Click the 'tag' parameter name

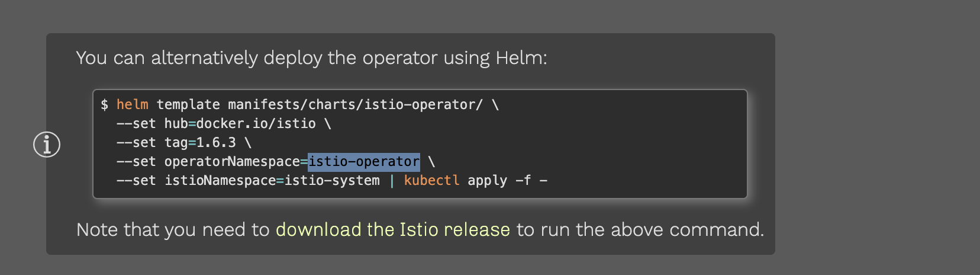pos(176,142)
